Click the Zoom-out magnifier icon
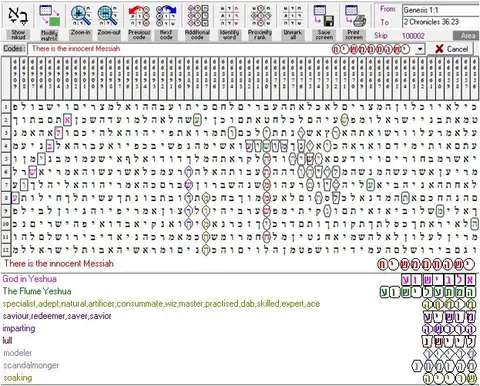This screenshot has width=480, height=386. coord(107,16)
